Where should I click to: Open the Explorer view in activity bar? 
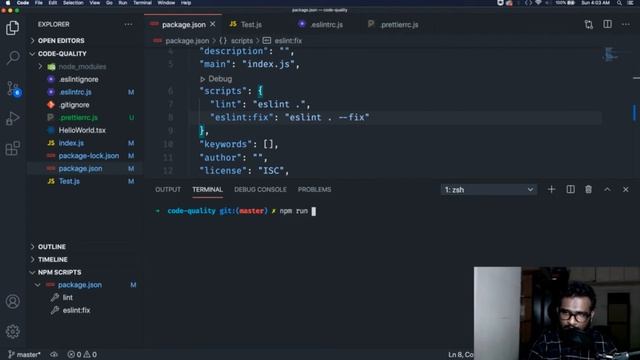[x=13, y=28]
